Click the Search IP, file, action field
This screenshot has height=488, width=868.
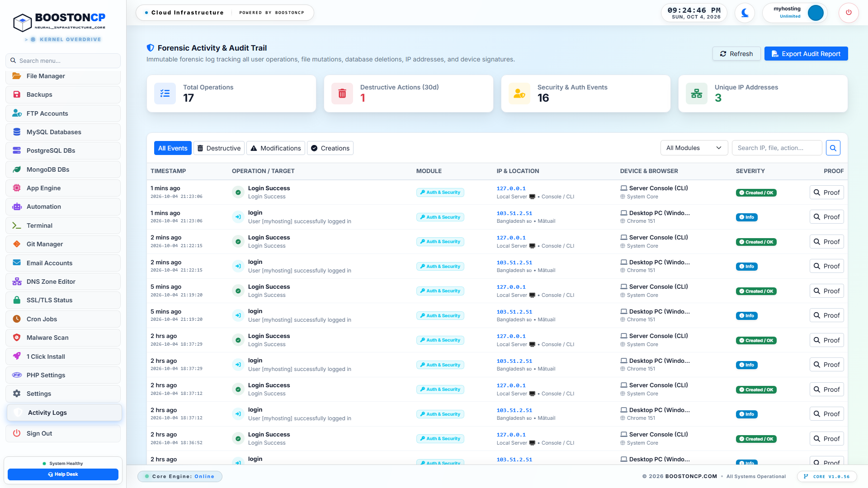pyautogui.click(x=777, y=148)
